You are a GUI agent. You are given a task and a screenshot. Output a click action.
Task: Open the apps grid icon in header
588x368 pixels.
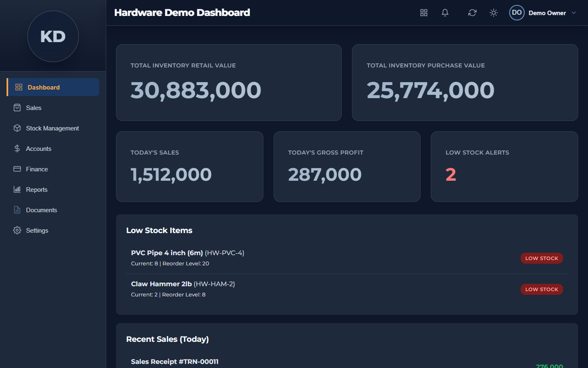tap(424, 13)
